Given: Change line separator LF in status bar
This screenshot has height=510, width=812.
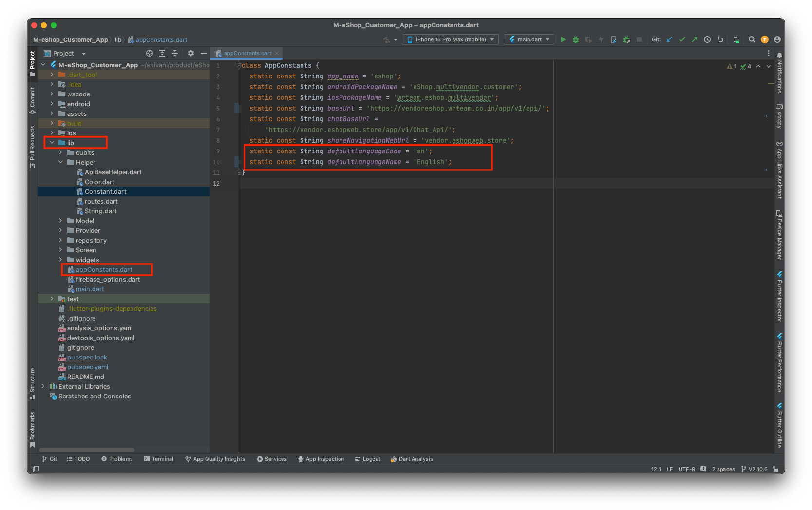Looking at the screenshot, I should click(x=670, y=469).
